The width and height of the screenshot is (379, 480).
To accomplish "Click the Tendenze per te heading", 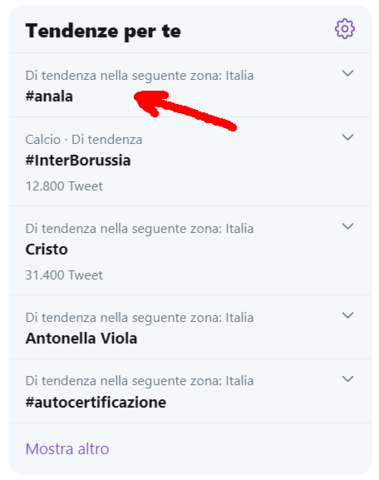I will click(103, 31).
